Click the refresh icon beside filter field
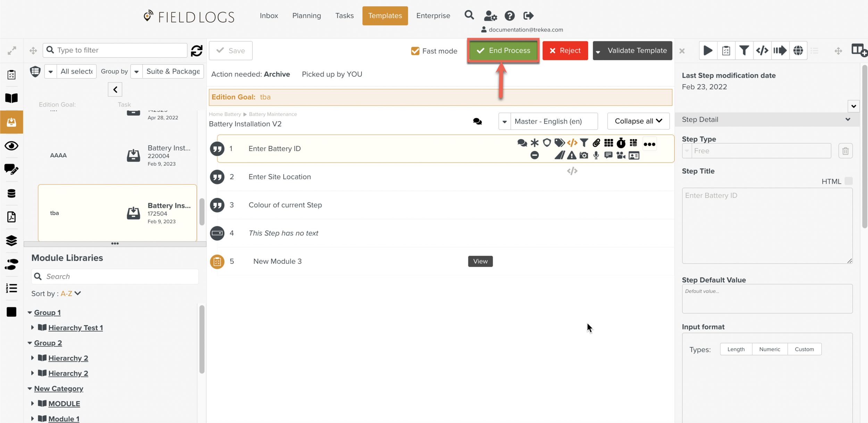This screenshot has height=423, width=868. (x=197, y=51)
